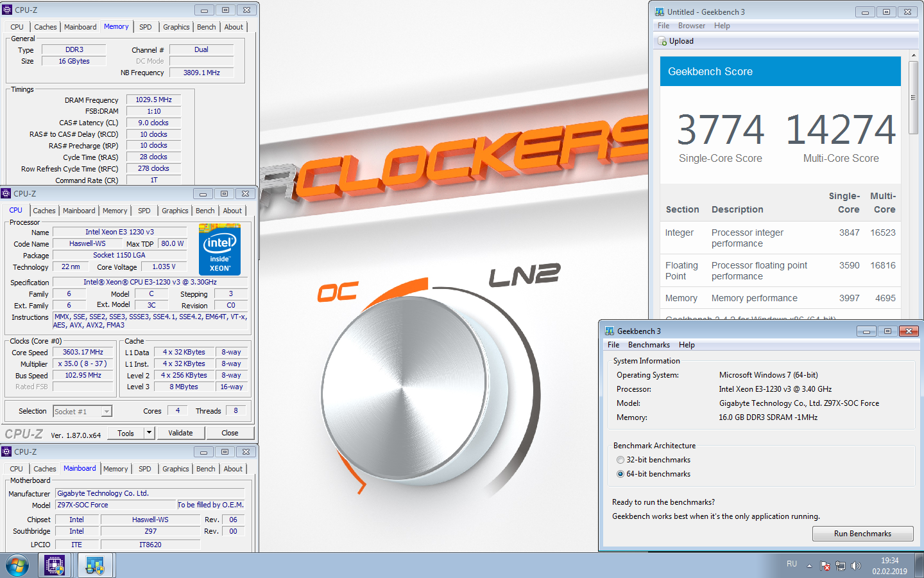Click the LPCIO chip value IT8620
This screenshot has height=578, width=924.
click(151, 545)
